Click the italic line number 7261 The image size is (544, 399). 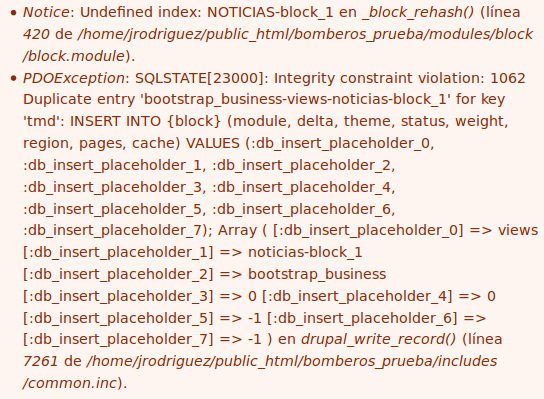[x=40, y=362]
